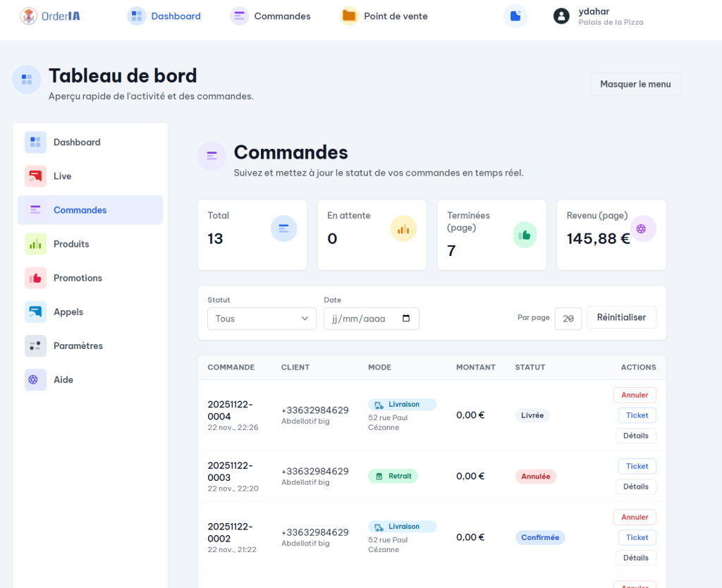The width and height of the screenshot is (722, 588).
Task: Click the Paramètres settings icon
Action: (35, 345)
